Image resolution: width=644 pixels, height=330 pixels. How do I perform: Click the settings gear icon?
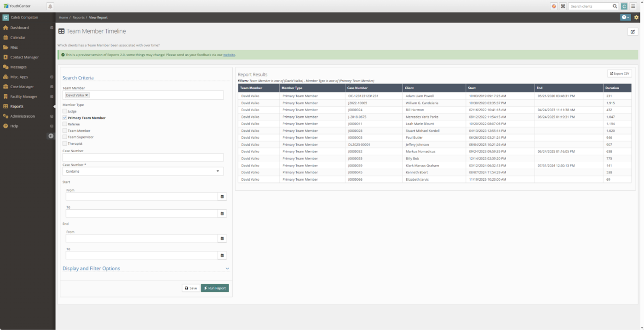[637, 17]
